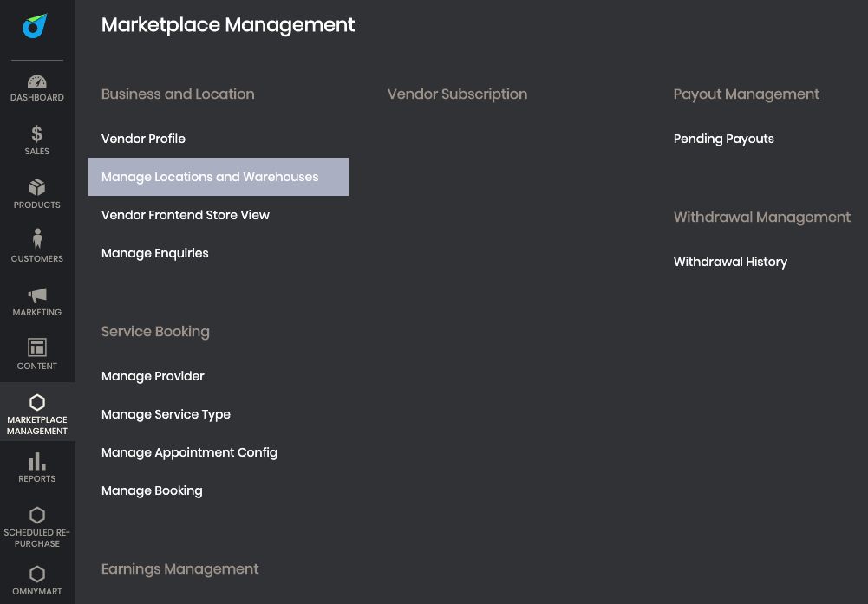This screenshot has width=868, height=604.
Task: Select the Marketing megaphone icon
Action: [37, 296]
